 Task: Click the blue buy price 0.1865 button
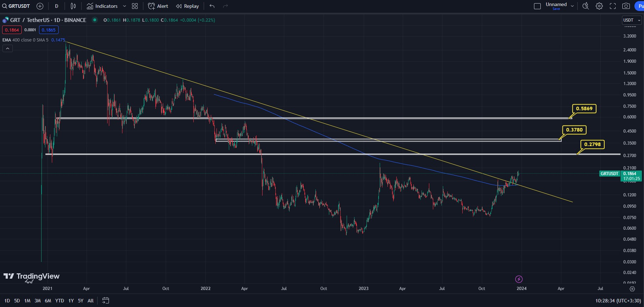[49, 30]
